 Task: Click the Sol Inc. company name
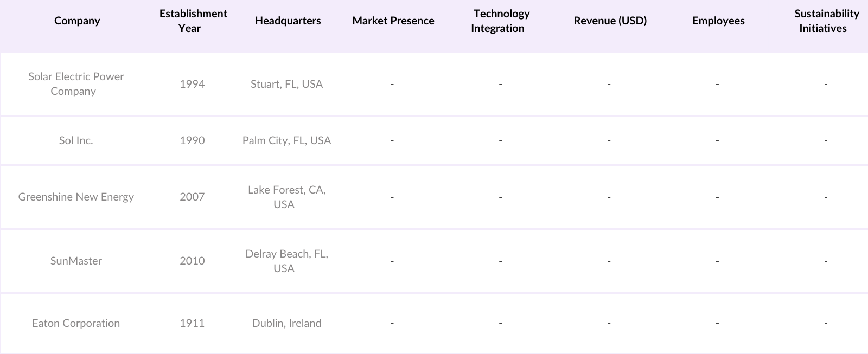tap(76, 140)
